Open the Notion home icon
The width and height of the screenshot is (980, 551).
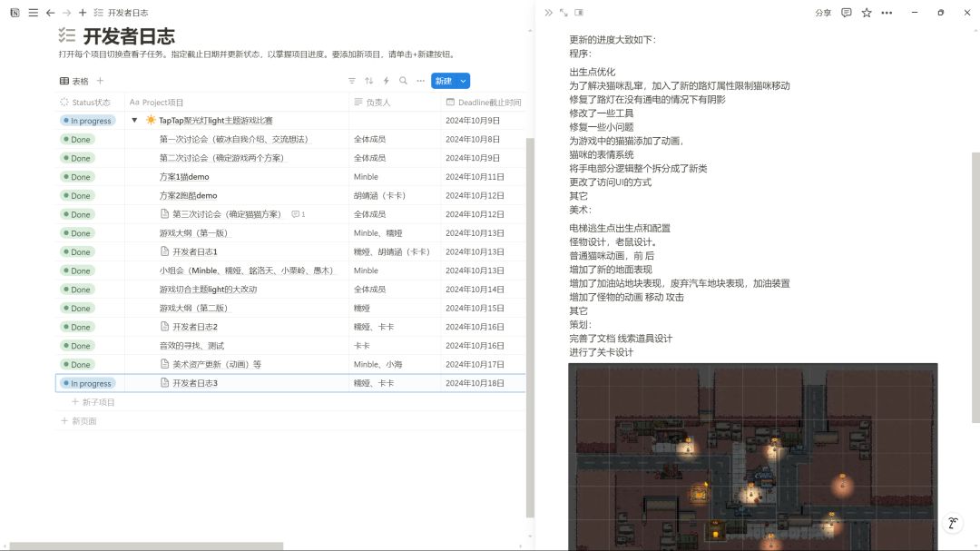[x=15, y=13]
